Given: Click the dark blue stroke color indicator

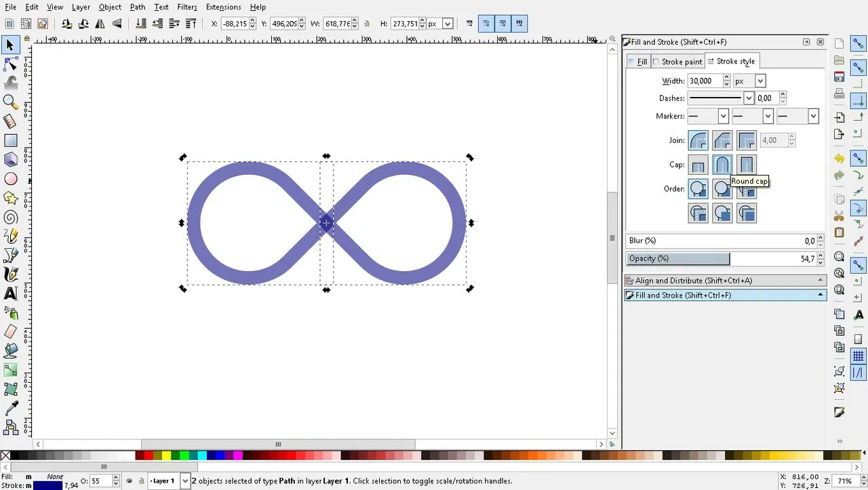Looking at the screenshot, I should click(x=47, y=485).
